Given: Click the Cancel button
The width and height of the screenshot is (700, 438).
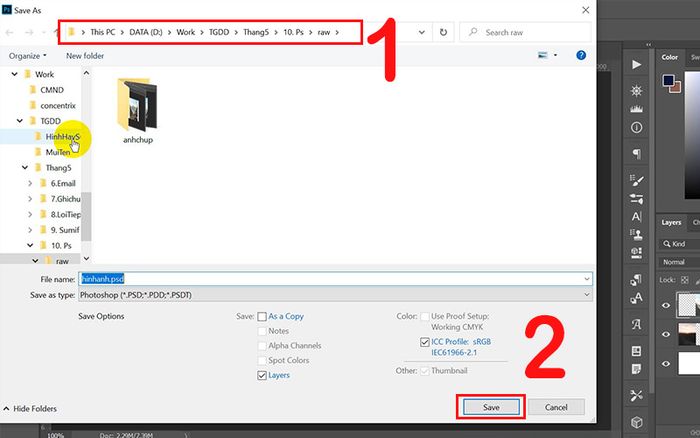Looking at the screenshot, I should [x=556, y=407].
